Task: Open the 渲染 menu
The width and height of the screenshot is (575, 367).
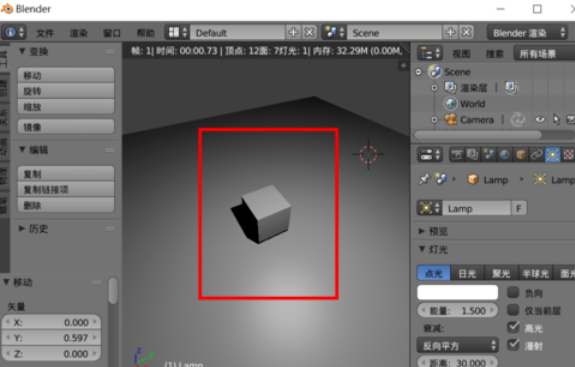Action: coord(79,33)
